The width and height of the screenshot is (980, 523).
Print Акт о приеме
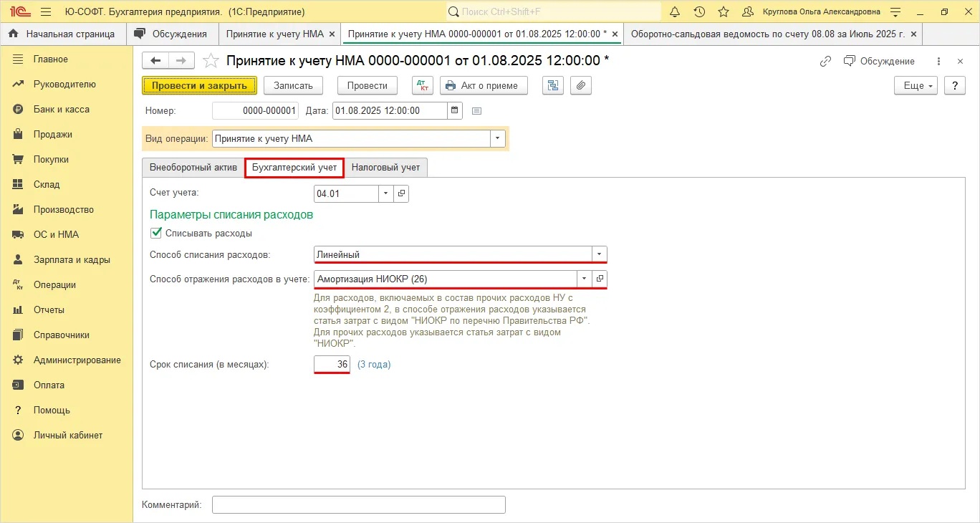484,85
